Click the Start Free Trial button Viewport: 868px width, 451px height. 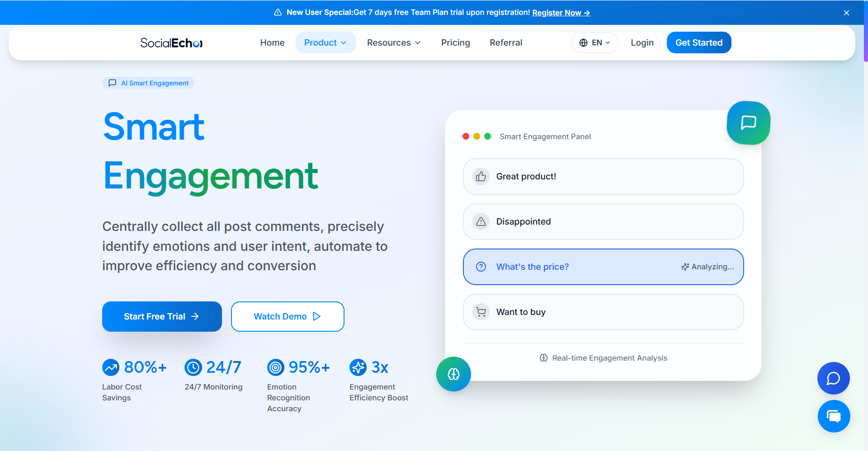pos(162,316)
